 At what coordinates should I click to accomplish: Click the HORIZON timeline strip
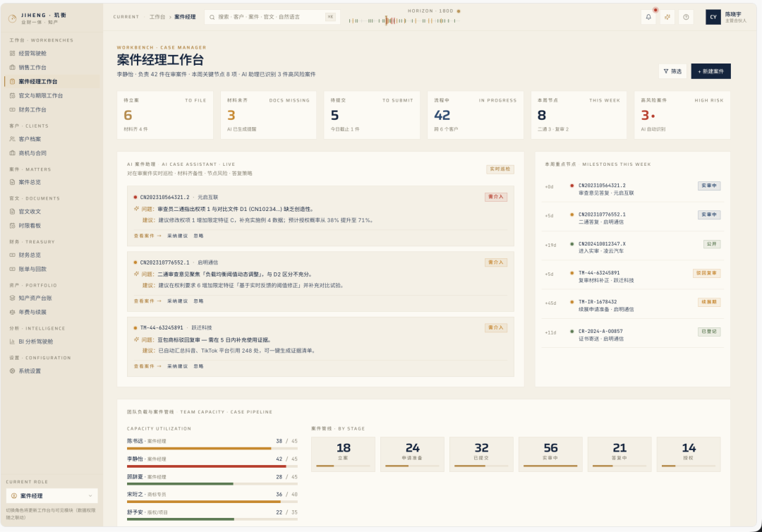404,21
